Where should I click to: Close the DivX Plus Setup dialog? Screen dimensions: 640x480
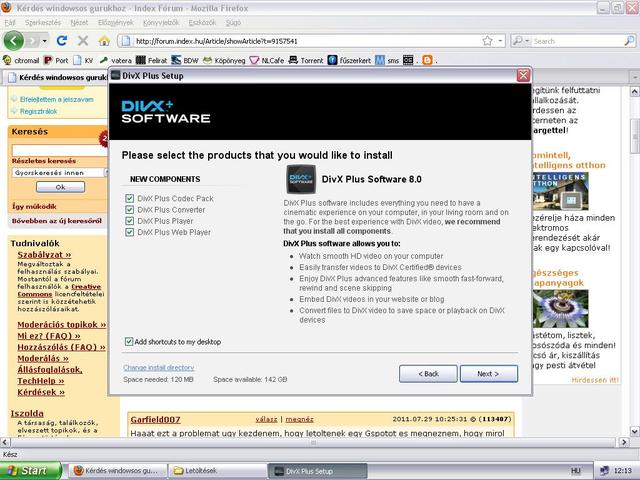click(x=523, y=76)
